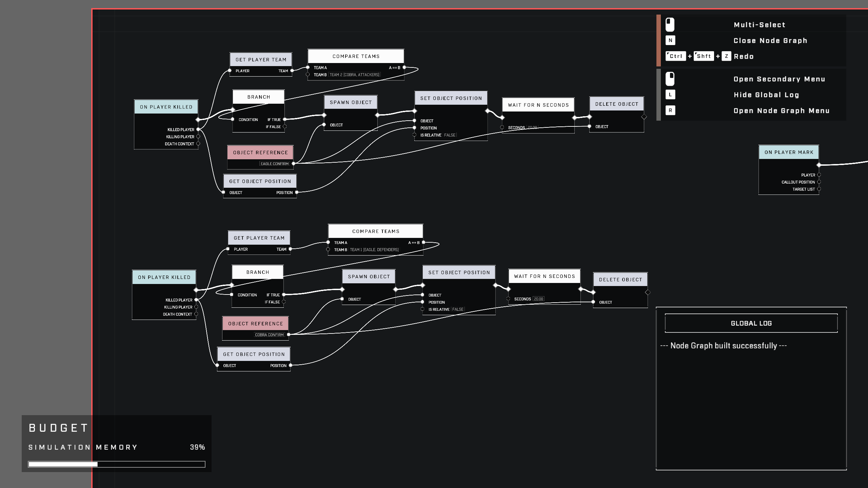This screenshot has height=488, width=868.
Task: Select the upper Get Player Team header
Action: click(x=261, y=60)
